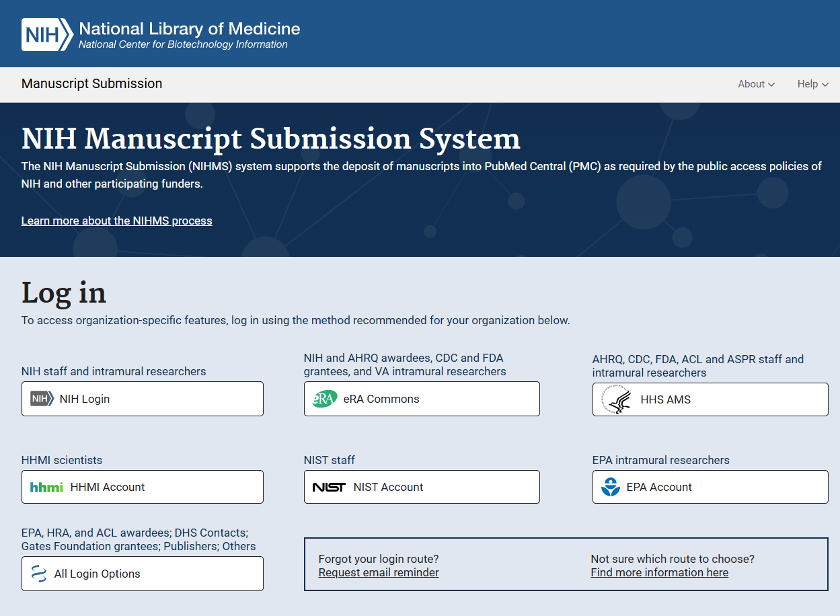Image resolution: width=840 pixels, height=616 pixels.
Task: Click the HHS eagle seal icon
Action: pyautogui.click(x=617, y=399)
